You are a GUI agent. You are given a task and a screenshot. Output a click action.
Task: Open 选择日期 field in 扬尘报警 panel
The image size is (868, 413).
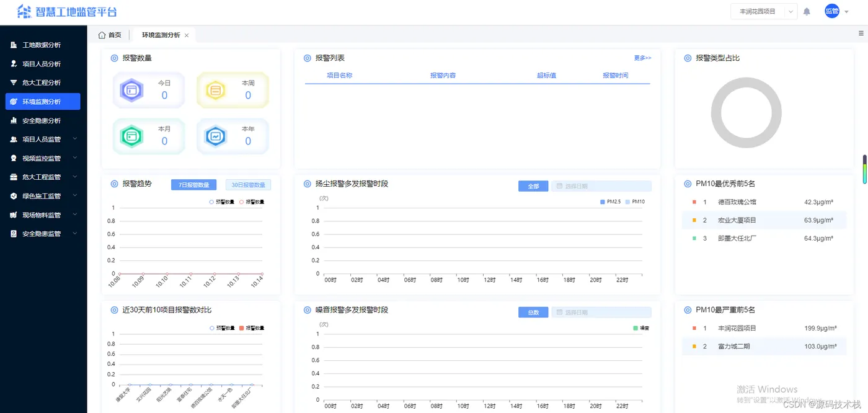click(601, 186)
